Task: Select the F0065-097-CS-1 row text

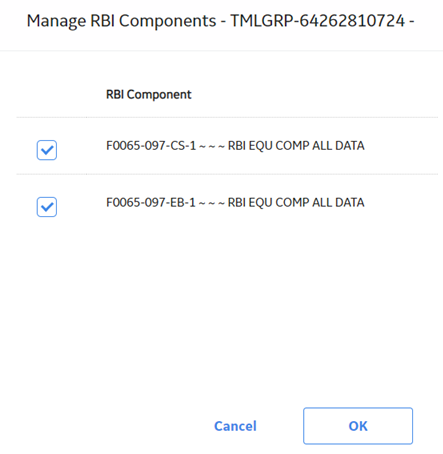Action: (x=235, y=146)
